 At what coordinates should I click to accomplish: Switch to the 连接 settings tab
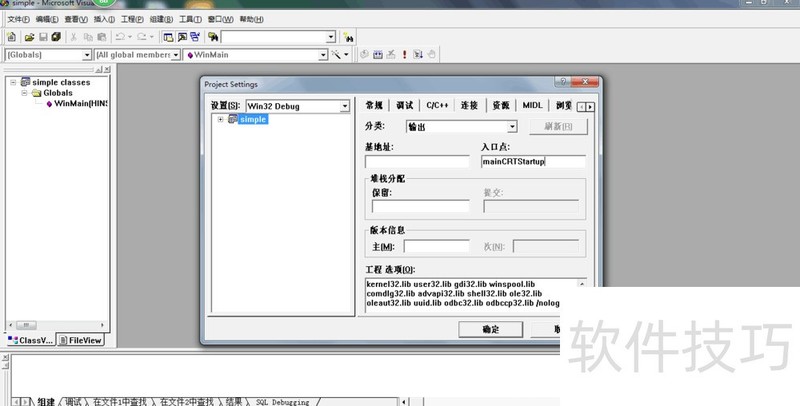pos(469,105)
